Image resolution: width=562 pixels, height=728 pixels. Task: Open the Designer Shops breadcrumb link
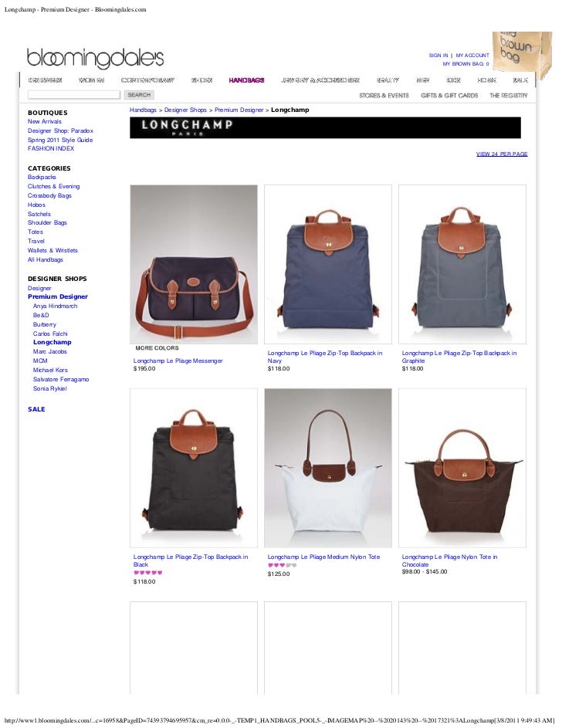coord(185,110)
